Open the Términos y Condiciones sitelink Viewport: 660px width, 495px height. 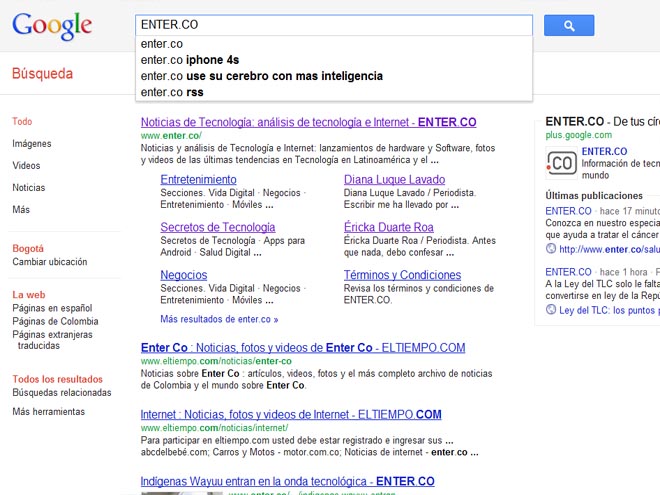[402, 275]
